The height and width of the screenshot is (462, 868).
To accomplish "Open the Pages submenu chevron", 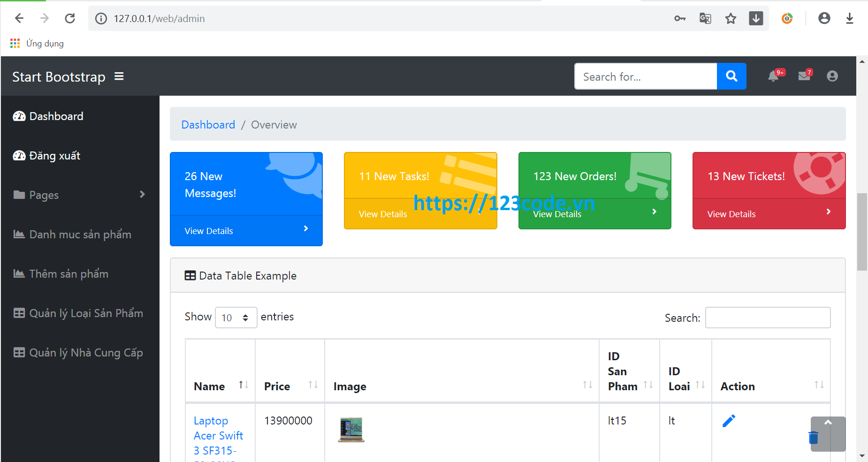I will [142, 194].
